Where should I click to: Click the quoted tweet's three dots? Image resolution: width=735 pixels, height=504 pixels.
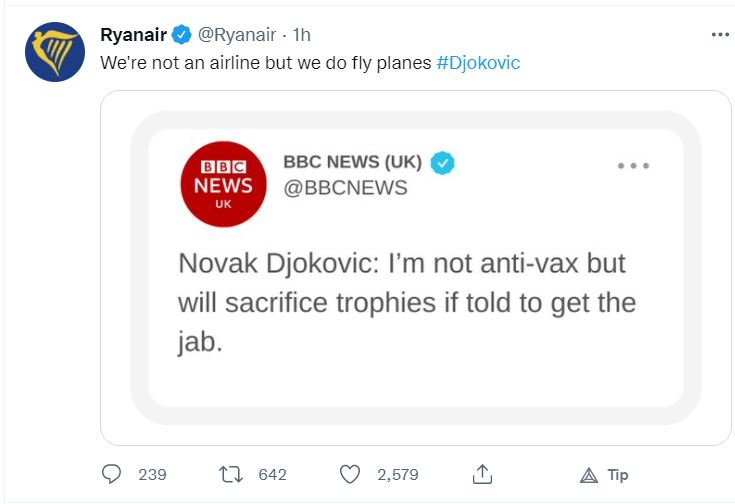tap(633, 165)
